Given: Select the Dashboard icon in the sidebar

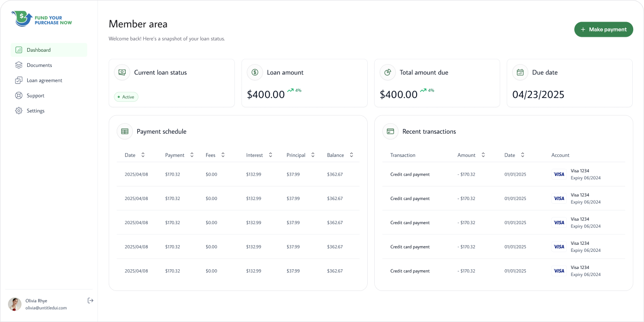Looking at the screenshot, I should [19, 49].
